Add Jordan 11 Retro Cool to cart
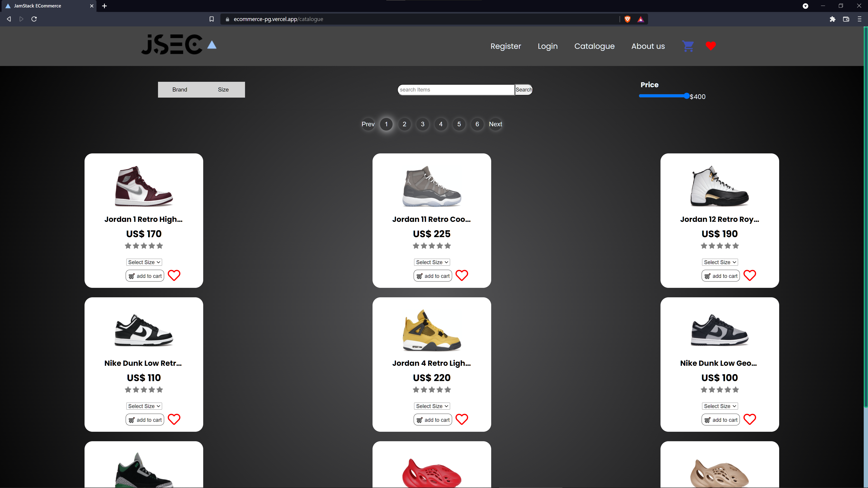This screenshot has height=488, width=868. (x=433, y=276)
